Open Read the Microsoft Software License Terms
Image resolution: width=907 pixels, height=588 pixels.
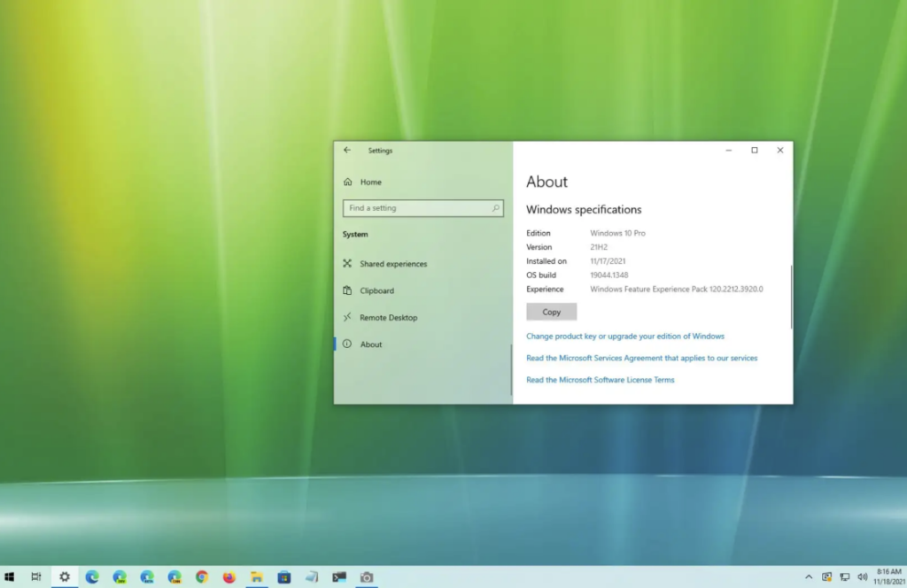point(600,380)
